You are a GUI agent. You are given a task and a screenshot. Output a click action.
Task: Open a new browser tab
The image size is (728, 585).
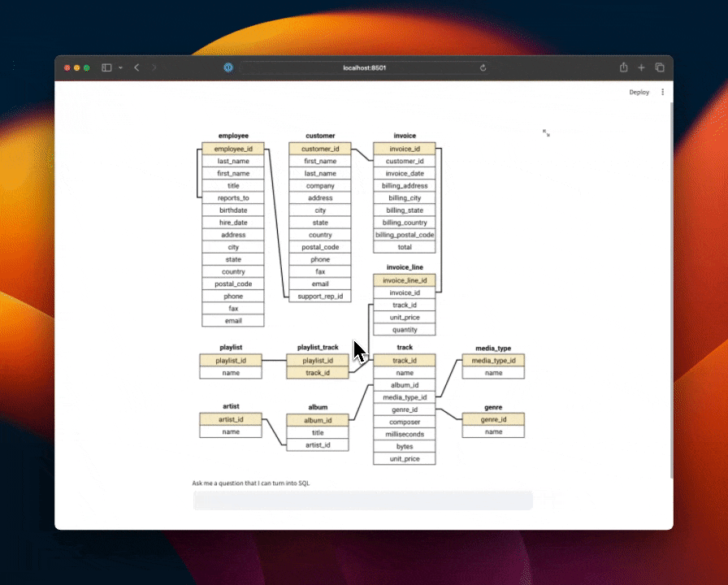pyautogui.click(x=641, y=67)
